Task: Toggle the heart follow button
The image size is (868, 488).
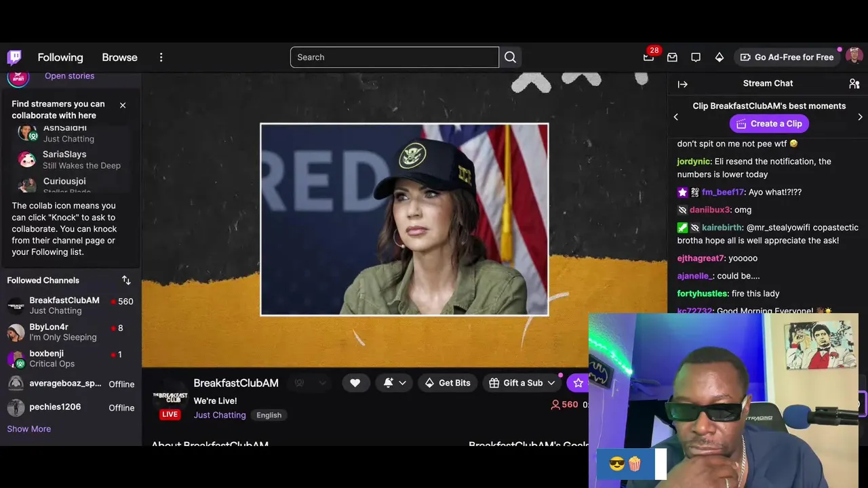Action: pos(355,383)
